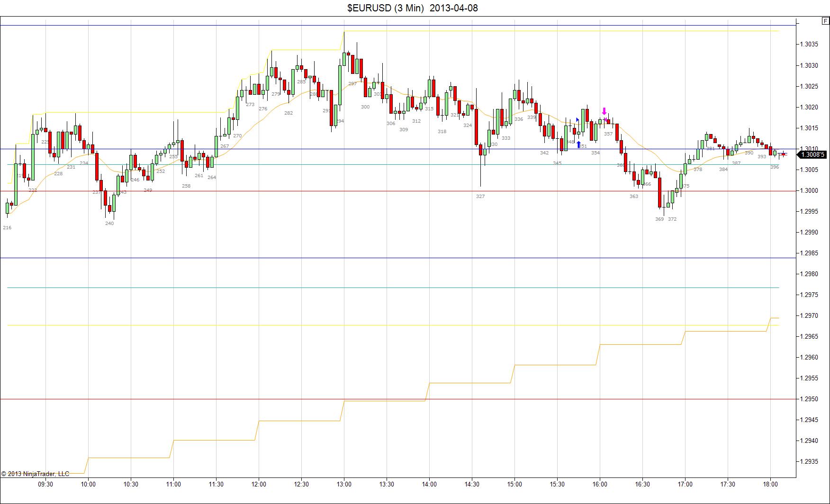The width and height of the screenshot is (830, 504).
Task: Click the 1.2980 price axis label
Action: pyautogui.click(x=809, y=274)
